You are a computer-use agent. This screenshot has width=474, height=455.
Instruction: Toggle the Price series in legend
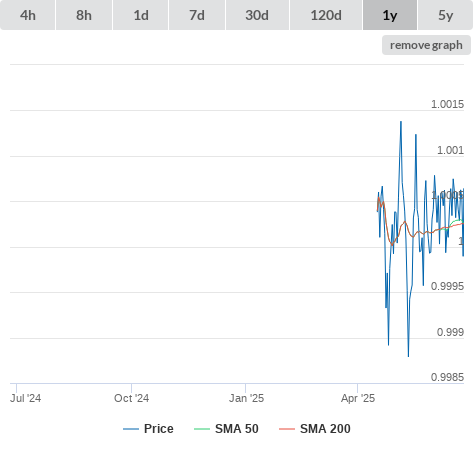pos(148,429)
